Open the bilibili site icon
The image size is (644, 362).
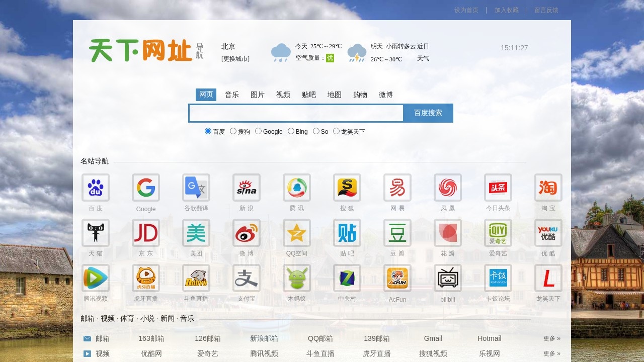point(448,278)
